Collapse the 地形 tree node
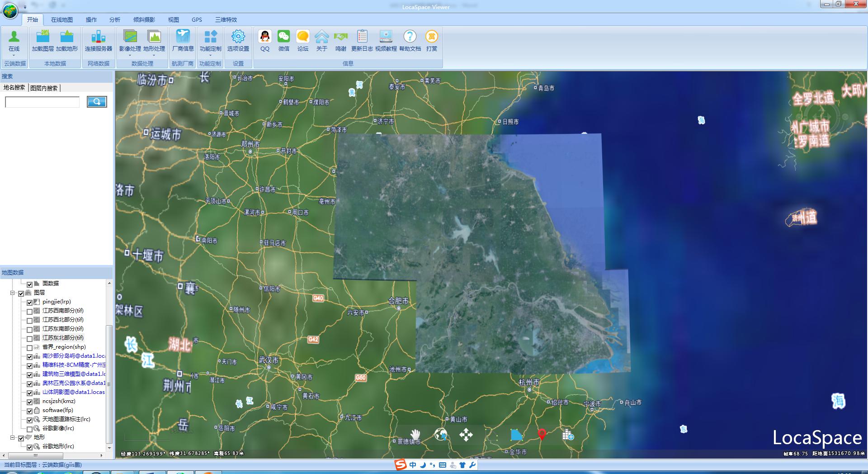Screen dimensions: 868x474 (x=13, y=438)
